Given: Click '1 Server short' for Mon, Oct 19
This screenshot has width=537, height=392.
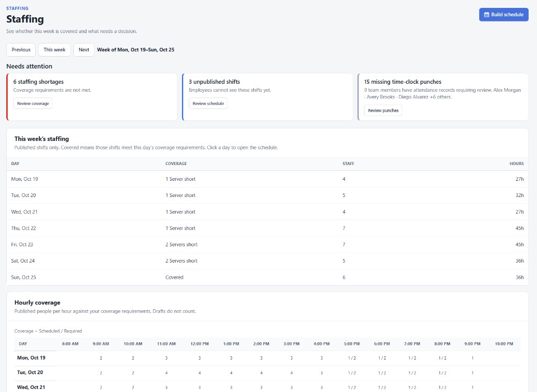Looking at the screenshot, I should click(180, 179).
